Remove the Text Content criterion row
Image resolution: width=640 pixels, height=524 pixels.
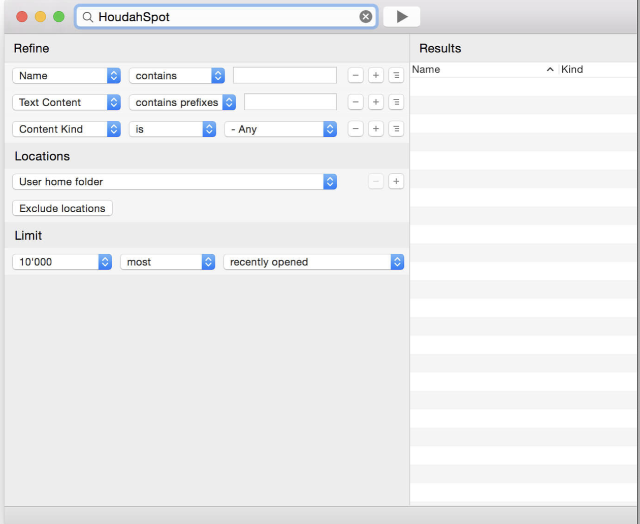coord(356,102)
